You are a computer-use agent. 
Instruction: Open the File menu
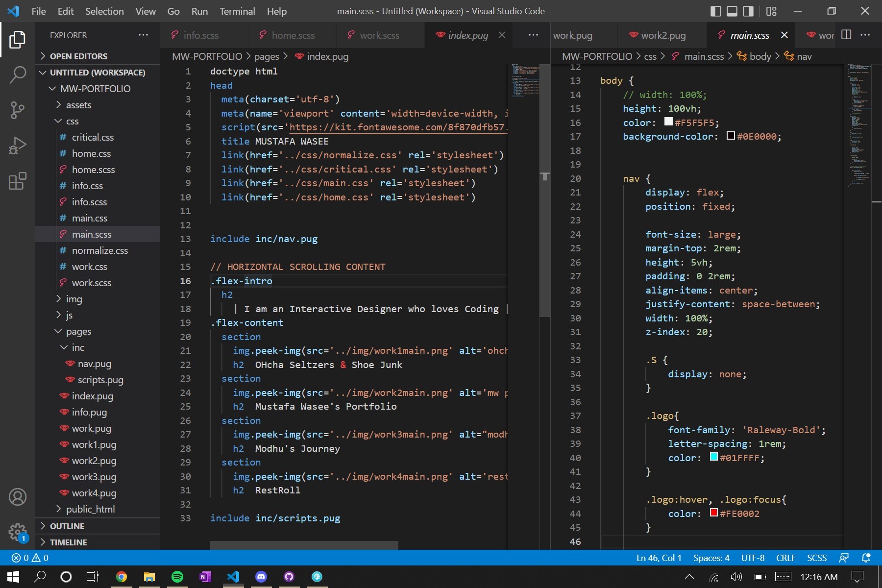(x=39, y=11)
